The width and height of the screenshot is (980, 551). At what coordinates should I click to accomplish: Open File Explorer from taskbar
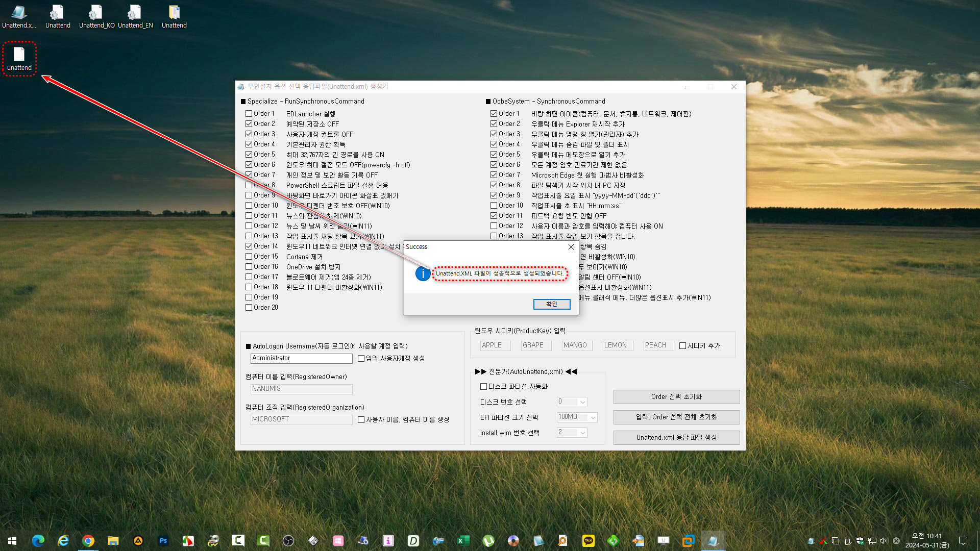tap(113, 540)
